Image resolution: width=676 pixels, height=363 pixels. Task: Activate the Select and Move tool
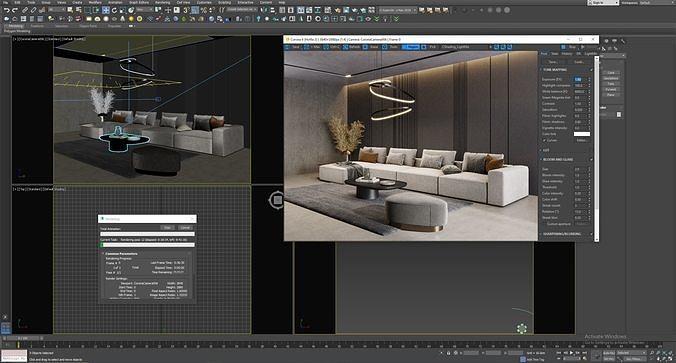(106, 10)
